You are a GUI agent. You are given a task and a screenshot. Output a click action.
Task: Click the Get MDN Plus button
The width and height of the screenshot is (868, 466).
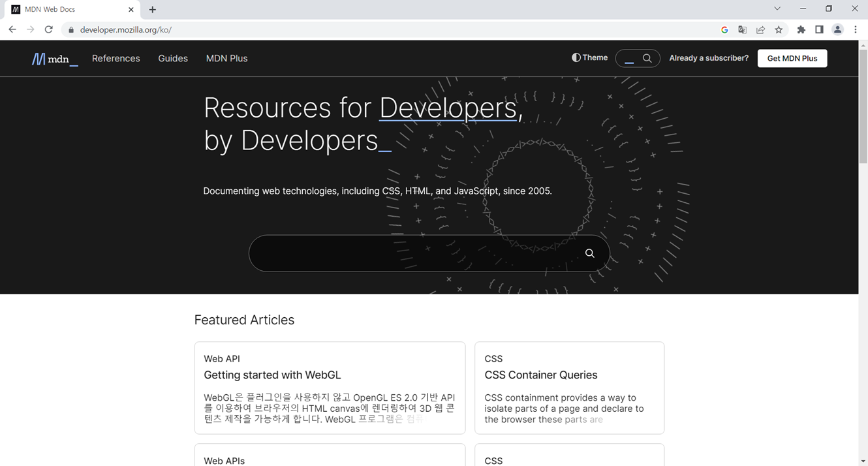click(792, 58)
